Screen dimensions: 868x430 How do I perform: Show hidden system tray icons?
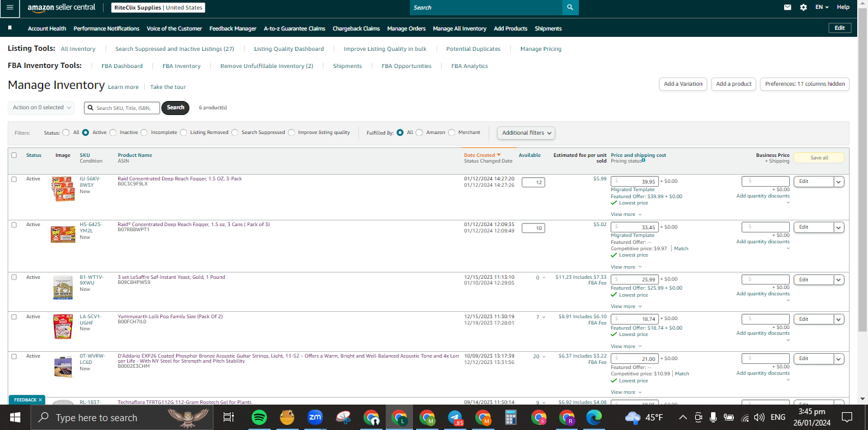683,417
